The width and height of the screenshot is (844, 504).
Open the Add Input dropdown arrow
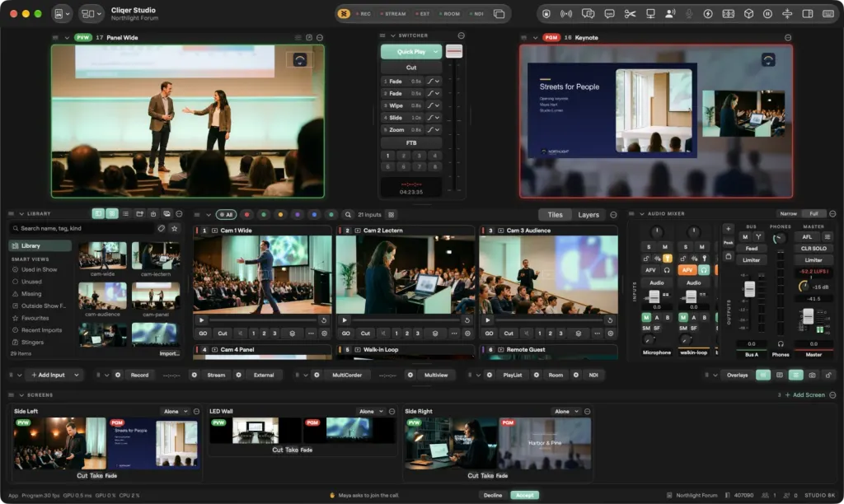[x=77, y=375]
